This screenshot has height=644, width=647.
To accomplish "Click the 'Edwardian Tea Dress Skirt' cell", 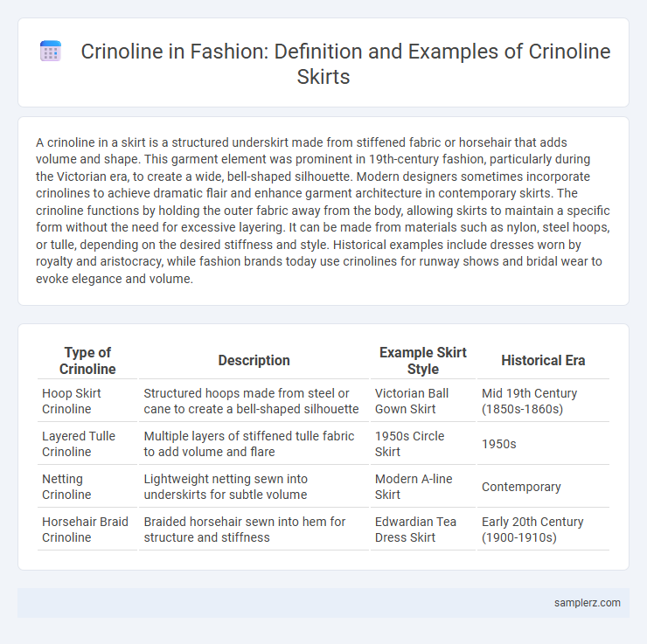I will 423,530.
